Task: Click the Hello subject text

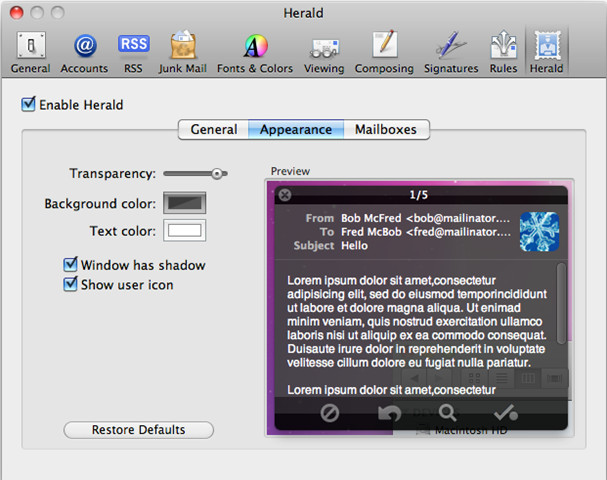Action: pos(355,245)
